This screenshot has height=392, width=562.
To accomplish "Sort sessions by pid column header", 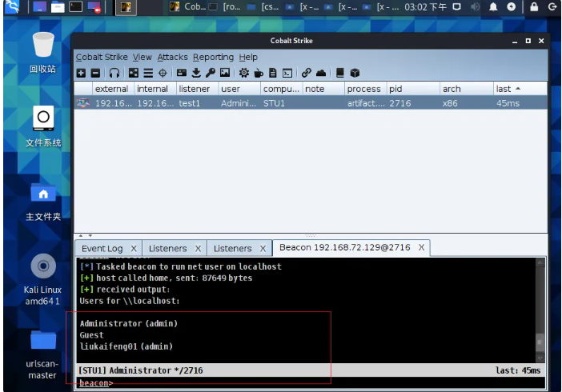I will tap(413, 89).
